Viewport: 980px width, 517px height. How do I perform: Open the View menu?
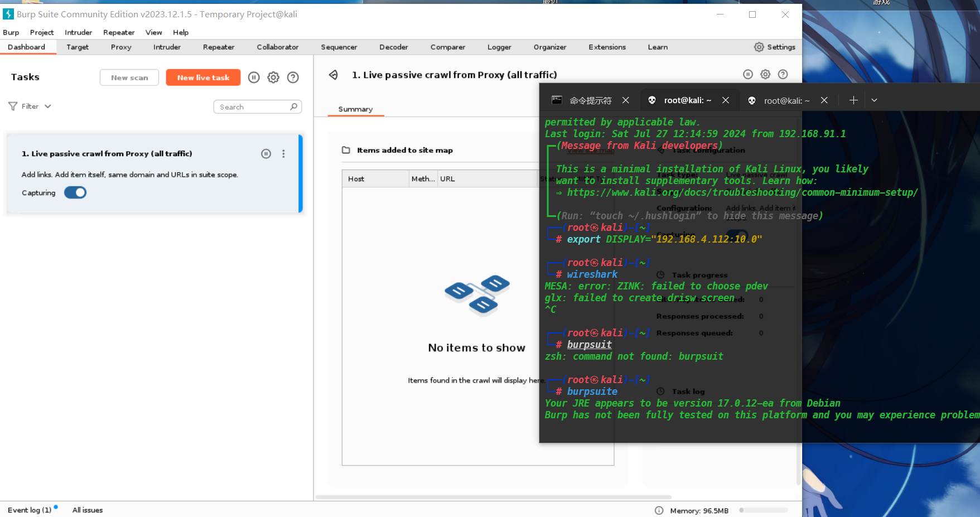[x=154, y=32]
